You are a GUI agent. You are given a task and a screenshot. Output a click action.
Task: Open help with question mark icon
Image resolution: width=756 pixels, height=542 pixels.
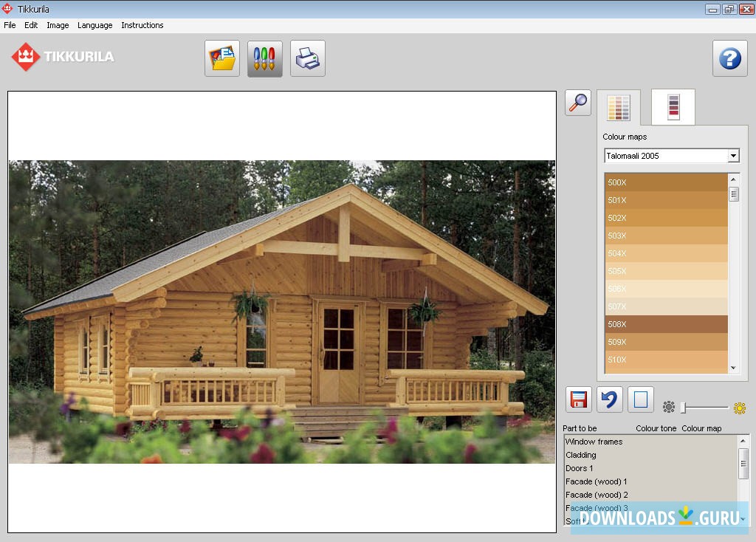[x=729, y=58]
